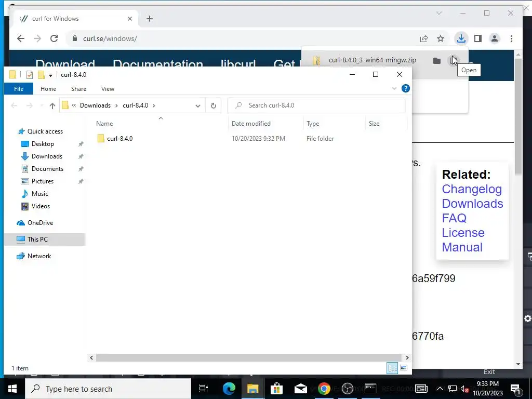
Task: Click Search curl-8.4.0 field
Action: pos(316,105)
